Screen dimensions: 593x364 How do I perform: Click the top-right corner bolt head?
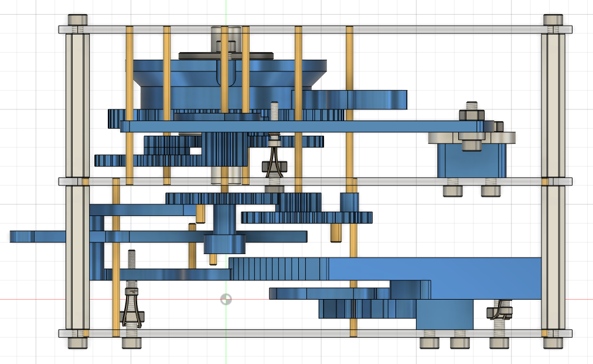tap(553, 20)
